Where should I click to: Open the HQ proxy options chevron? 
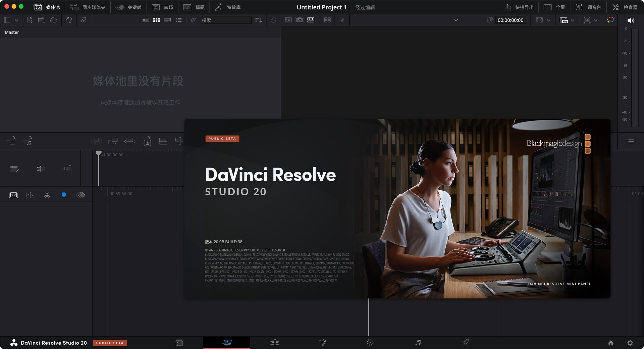pyautogui.click(x=572, y=20)
